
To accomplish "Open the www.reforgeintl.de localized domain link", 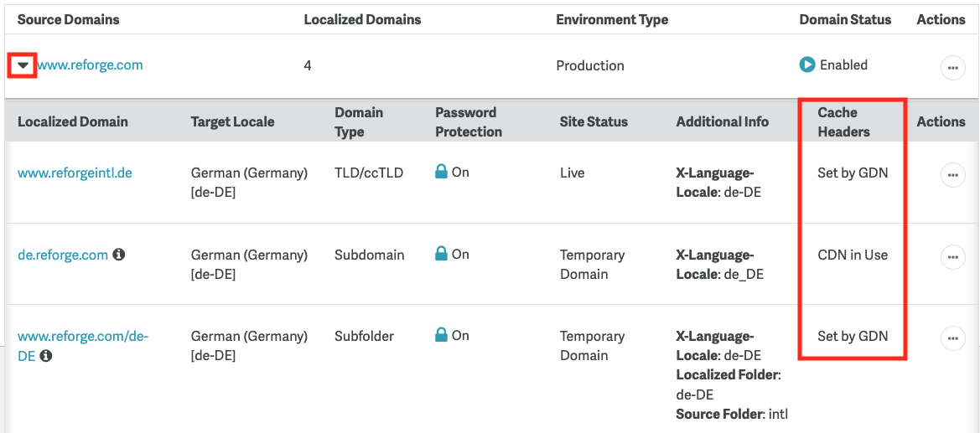I will click(x=75, y=173).
